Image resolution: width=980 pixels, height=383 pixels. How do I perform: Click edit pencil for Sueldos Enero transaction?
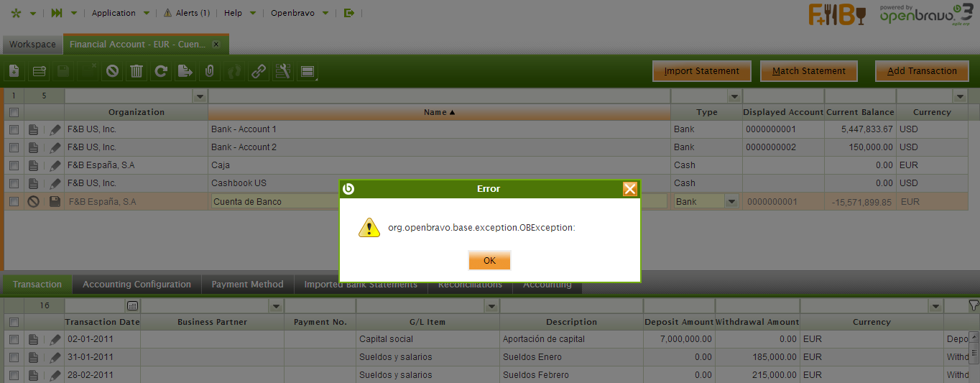tap(55, 357)
